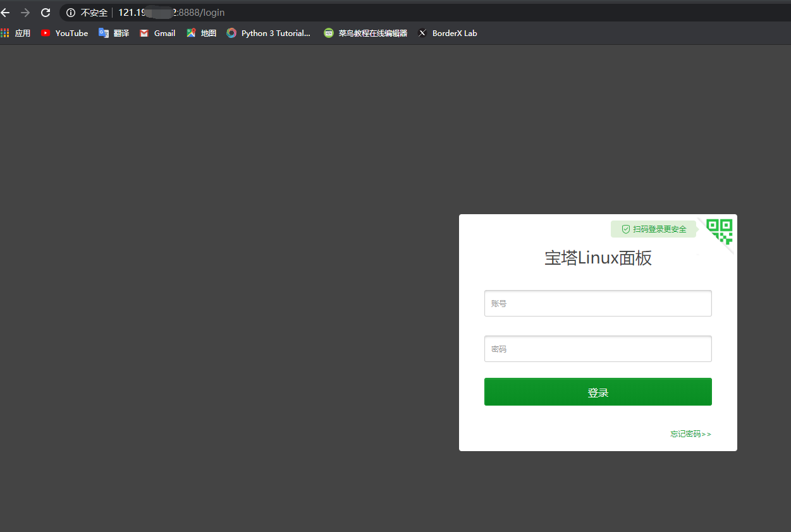The image size is (791, 532).
Task: Reload the page with the refresh icon
Action: [46, 13]
